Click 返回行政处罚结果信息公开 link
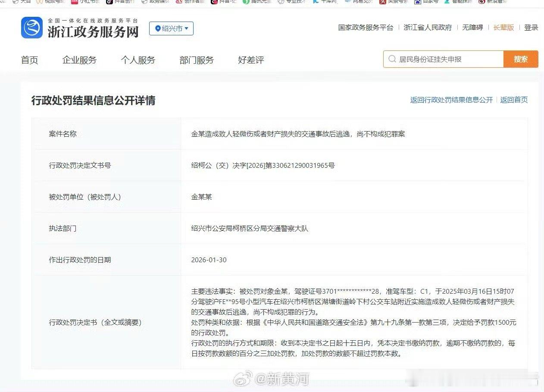The width and height of the screenshot is (544, 392). click(451, 100)
